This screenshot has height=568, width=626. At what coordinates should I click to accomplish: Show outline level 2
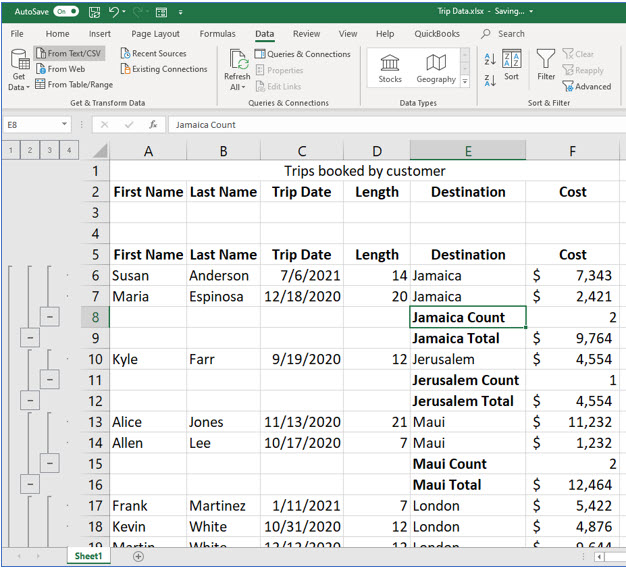click(x=30, y=150)
